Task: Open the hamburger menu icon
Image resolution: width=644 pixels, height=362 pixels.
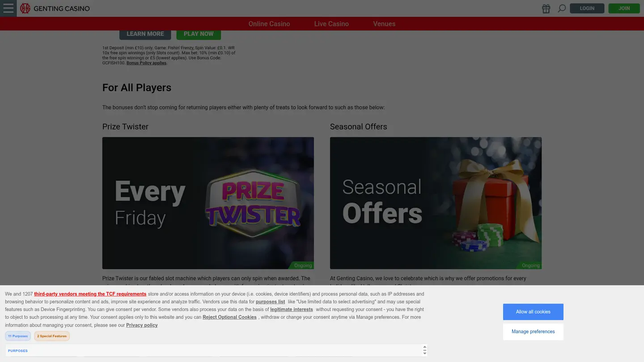Action: (8, 8)
